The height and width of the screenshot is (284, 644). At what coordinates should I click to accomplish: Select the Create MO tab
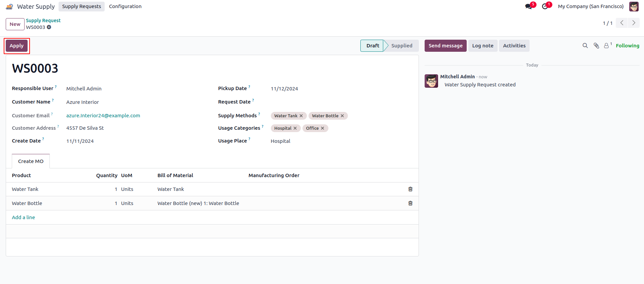31,161
